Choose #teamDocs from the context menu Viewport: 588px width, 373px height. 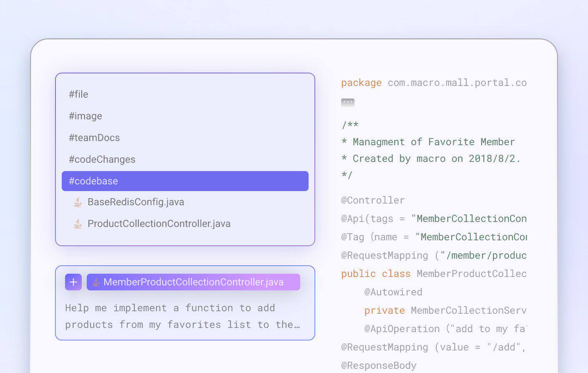[x=94, y=137]
